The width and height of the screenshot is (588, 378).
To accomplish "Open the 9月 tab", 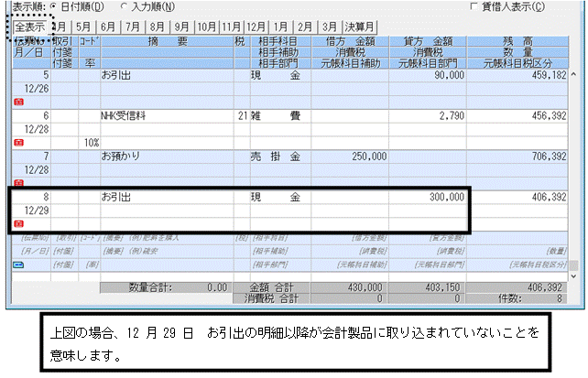I will click(181, 27).
